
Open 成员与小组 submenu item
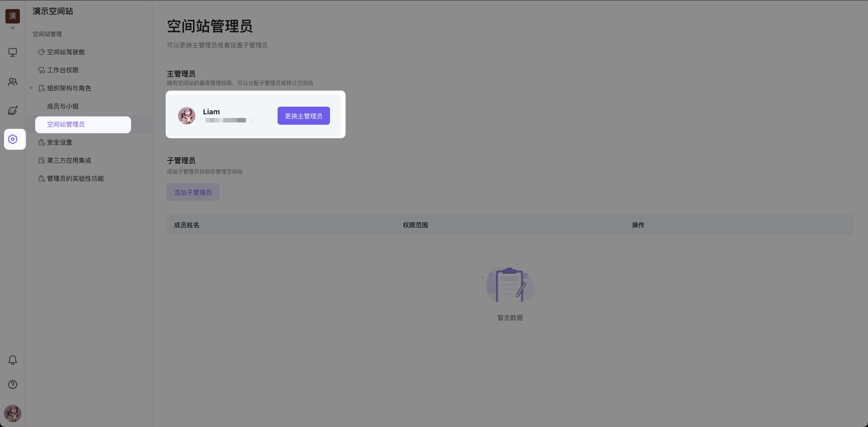pyautogui.click(x=62, y=106)
